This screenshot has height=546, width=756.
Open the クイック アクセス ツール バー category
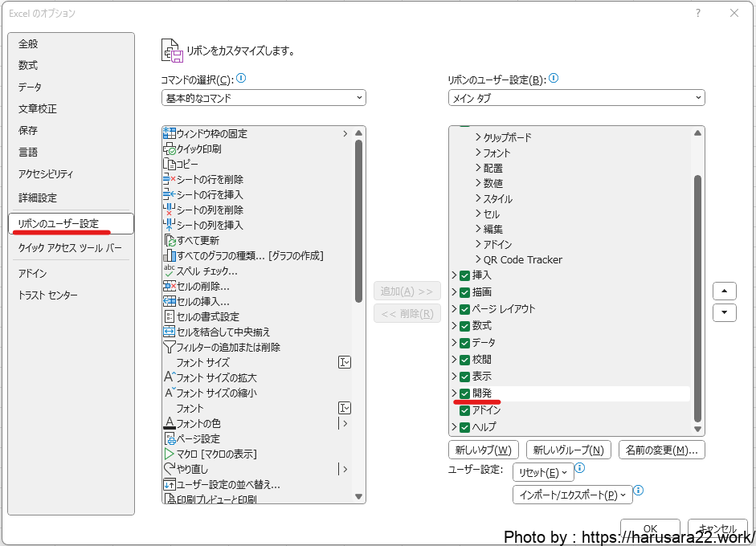coord(71,248)
